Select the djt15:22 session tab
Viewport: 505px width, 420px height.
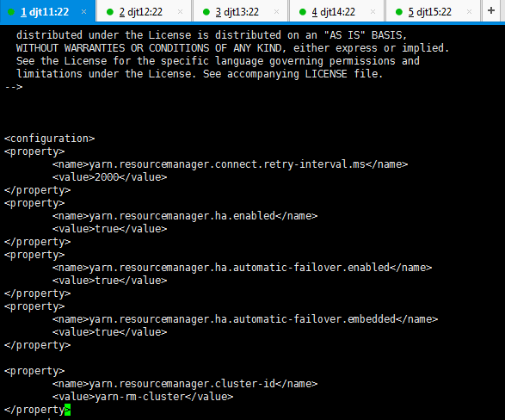433,12
